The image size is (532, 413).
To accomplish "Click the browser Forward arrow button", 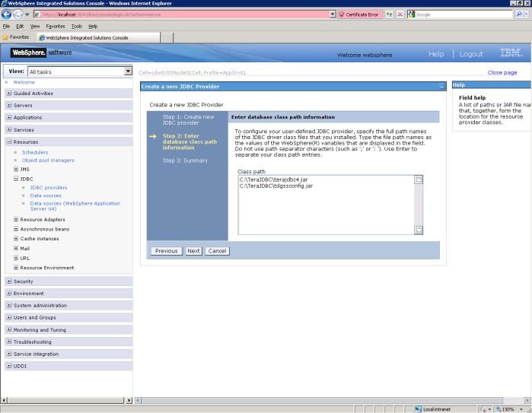I will point(18,14).
